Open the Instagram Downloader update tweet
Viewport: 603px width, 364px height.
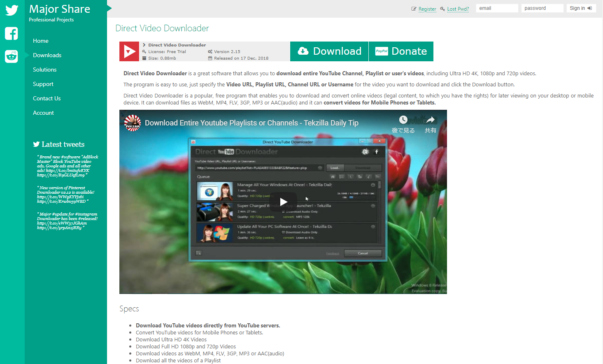click(x=68, y=221)
